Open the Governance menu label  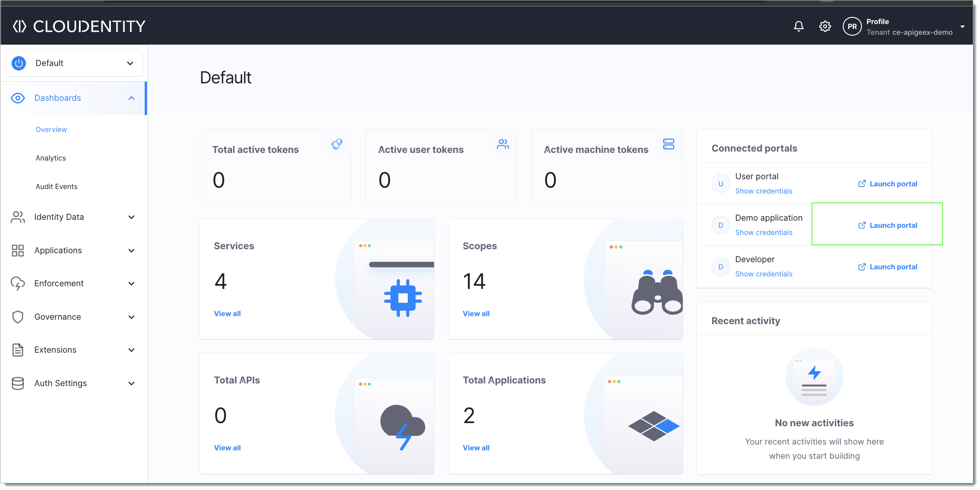point(58,317)
